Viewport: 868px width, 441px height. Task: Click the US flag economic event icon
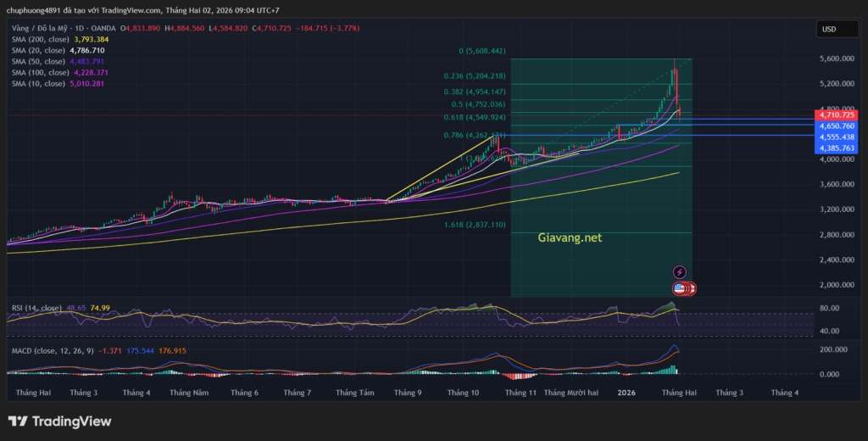[x=681, y=288]
